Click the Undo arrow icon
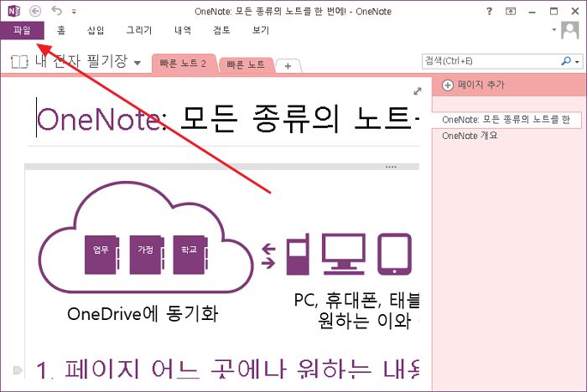Image resolution: width=587 pixels, height=392 pixels. click(x=57, y=11)
